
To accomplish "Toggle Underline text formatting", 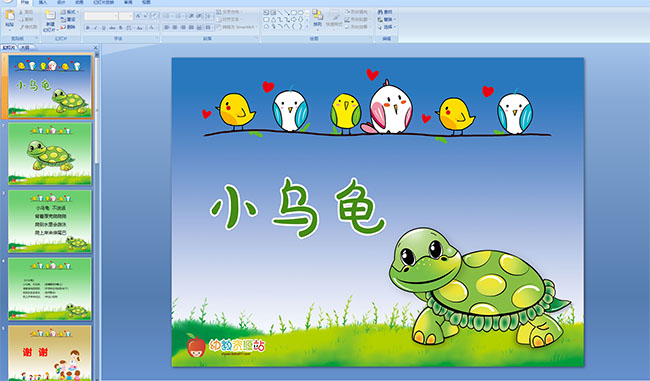I will point(104,28).
